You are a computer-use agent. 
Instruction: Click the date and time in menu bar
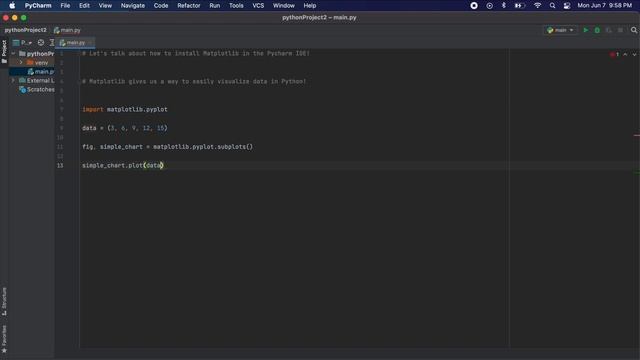(x=604, y=6)
